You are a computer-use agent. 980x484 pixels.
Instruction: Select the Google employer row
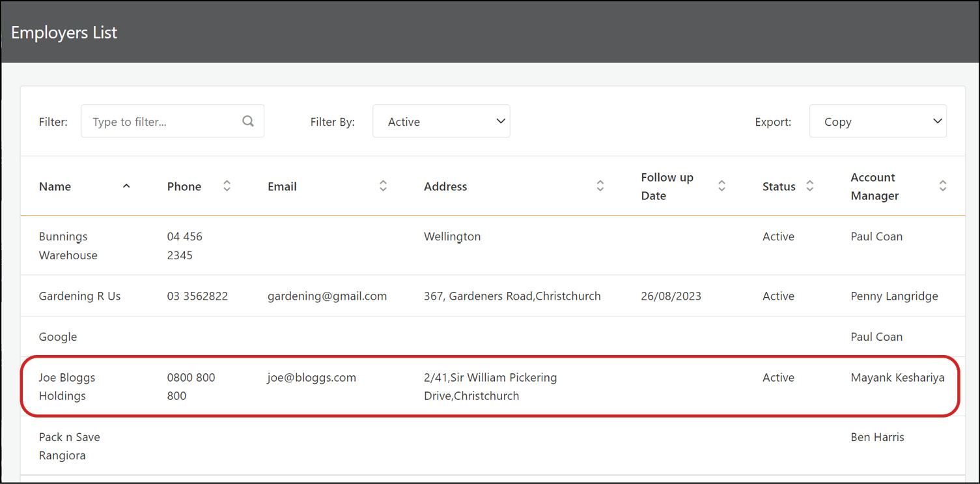coord(57,337)
